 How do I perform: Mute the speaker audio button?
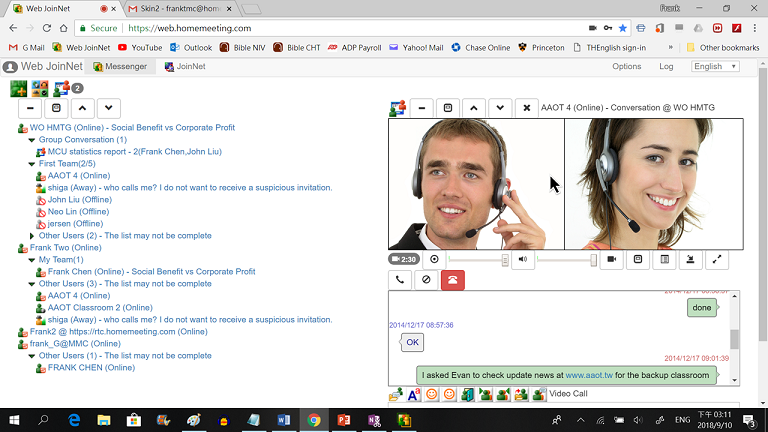tap(523, 260)
